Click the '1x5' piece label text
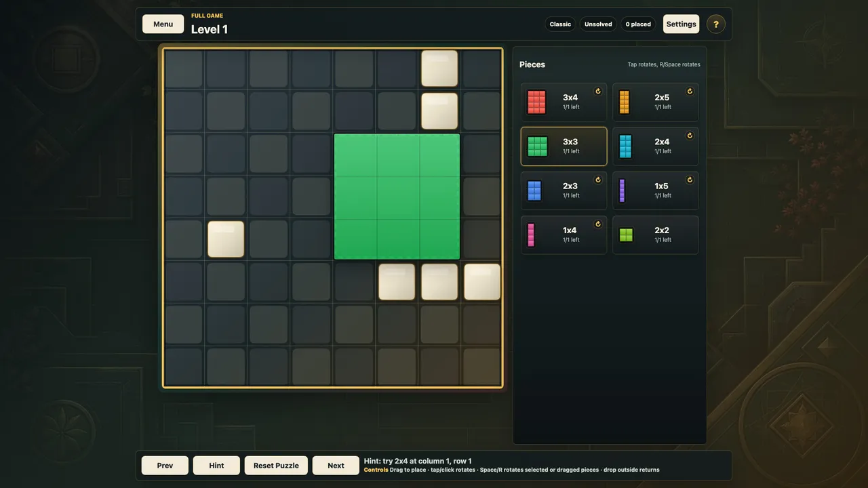Screen dimensions: 868x488 click(x=662, y=186)
